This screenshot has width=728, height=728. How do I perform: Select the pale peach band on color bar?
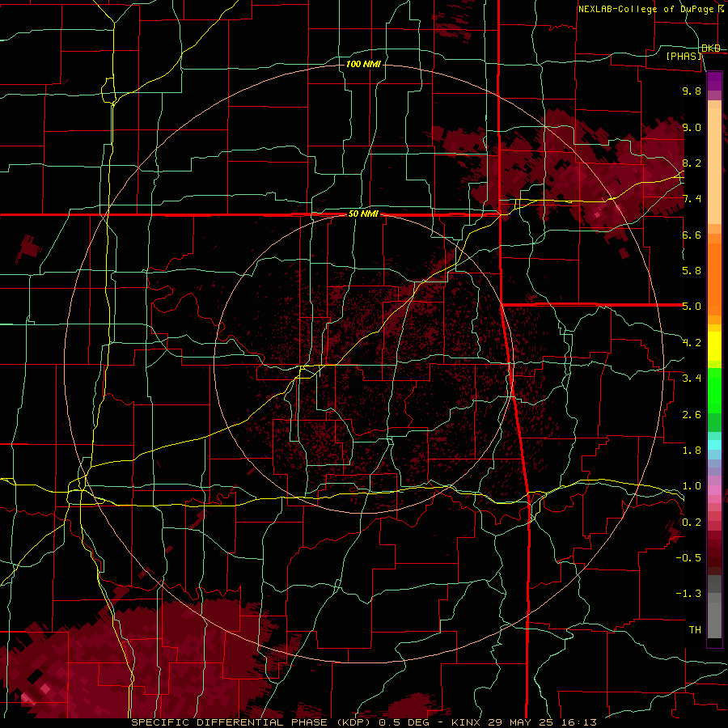click(x=714, y=166)
